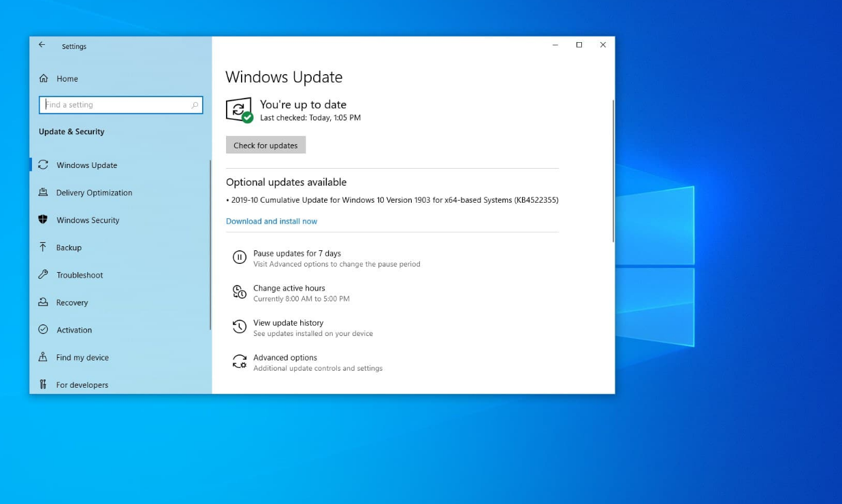Click 'Update & Security' sidebar heading
Viewport: 842px width, 504px height.
pos(71,131)
